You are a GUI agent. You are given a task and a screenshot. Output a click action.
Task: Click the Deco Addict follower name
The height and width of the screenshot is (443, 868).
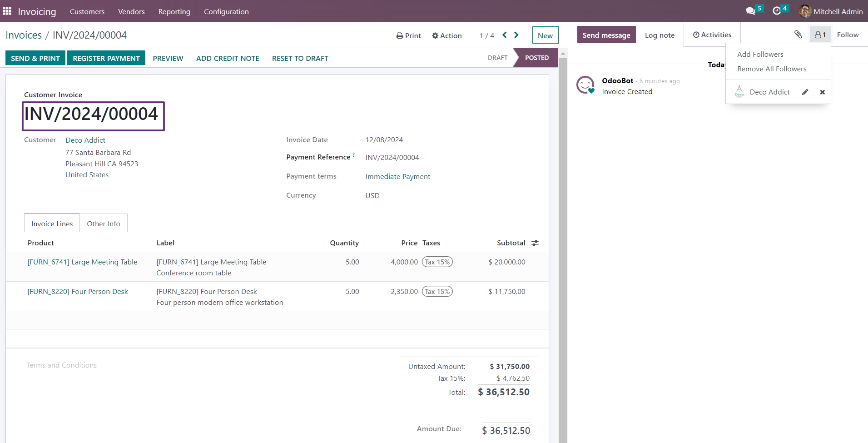point(769,92)
